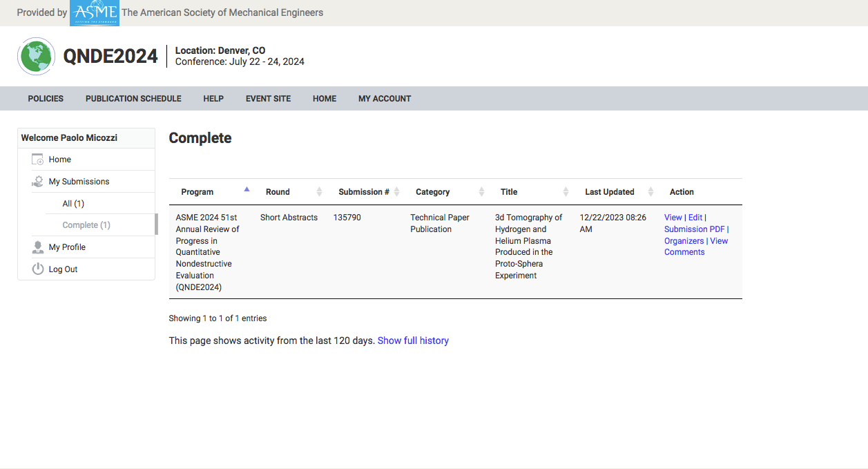Click the Show full history link
This screenshot has width=868, height=469.
[x=413, y=341]
